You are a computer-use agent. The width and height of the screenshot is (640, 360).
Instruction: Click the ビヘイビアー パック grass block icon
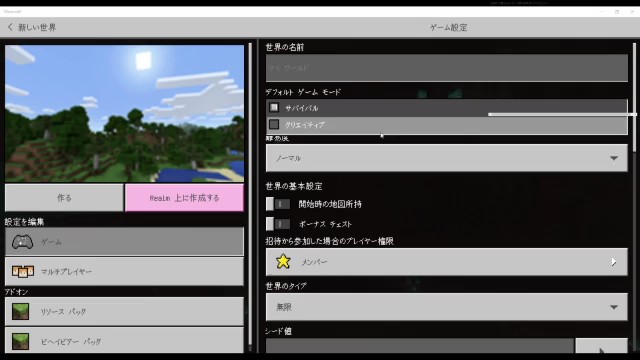[x=20, y=341]
